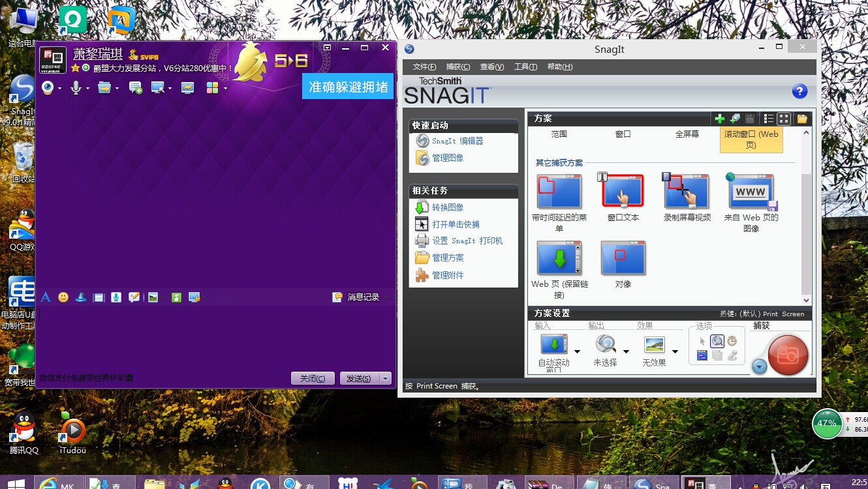Image resolution: width=868 pixels, height=489 pixels.
Task: Expand the QQ apps grid dropdown arrow
Action: (225, 88)
